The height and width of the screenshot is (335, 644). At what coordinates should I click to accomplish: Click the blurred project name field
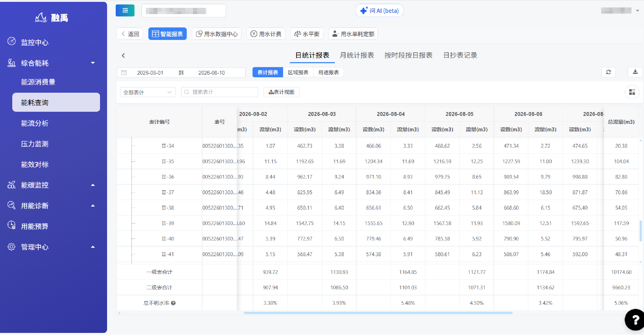tap(184, 11)
